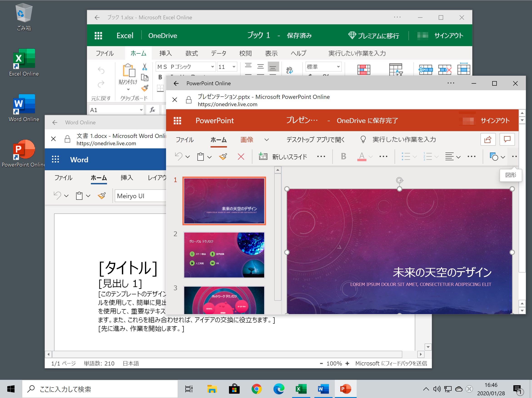Expand the Excel Name Box dropdown
Viewport: 532px width, 398px height.
coord(141,110)
